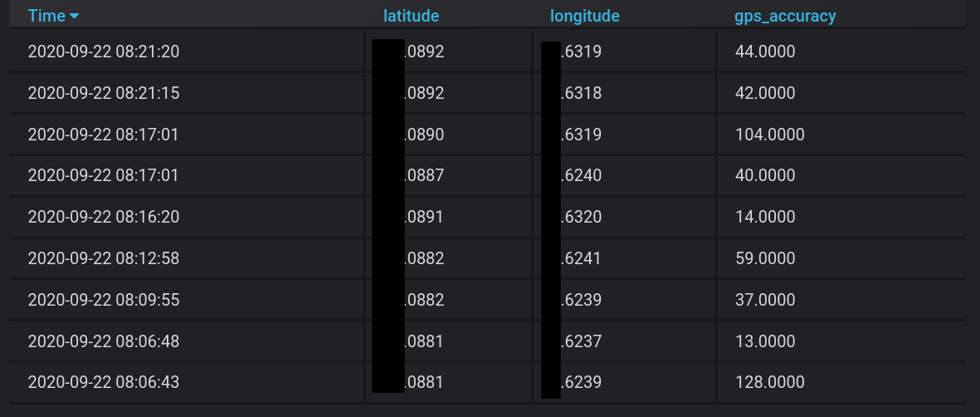Viewport: 980px width, 417px height.
Task: Sort table by Time column header
Action: 46,17
